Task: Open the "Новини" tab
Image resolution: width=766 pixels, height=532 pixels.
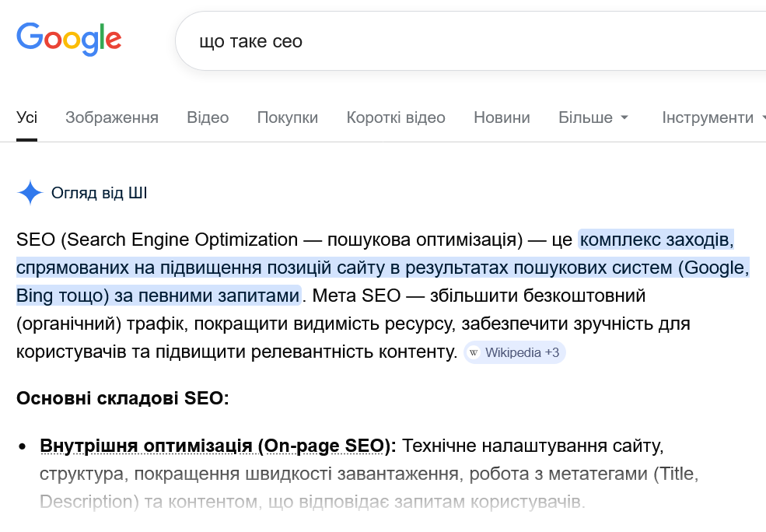Action: [x=502, y=117]
